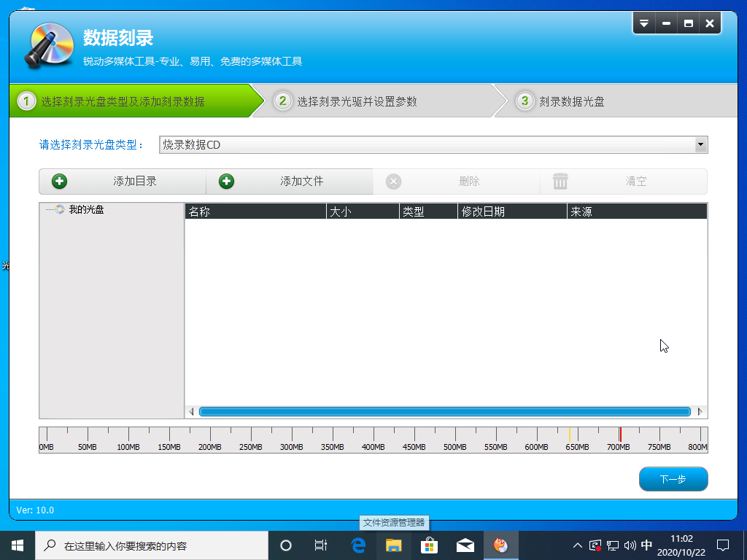
Task: Click the grey X Delete icon
Action: click(x=394, y=182)
